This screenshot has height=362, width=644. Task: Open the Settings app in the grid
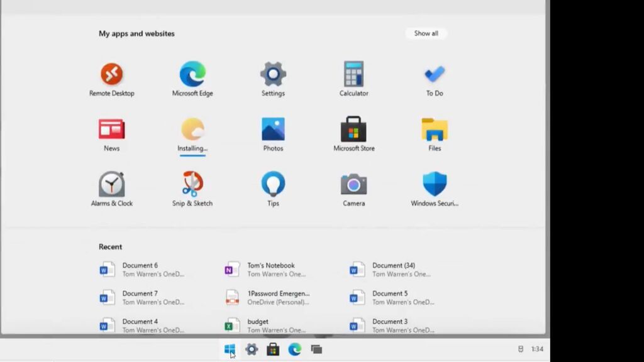(x=273, y=80)
